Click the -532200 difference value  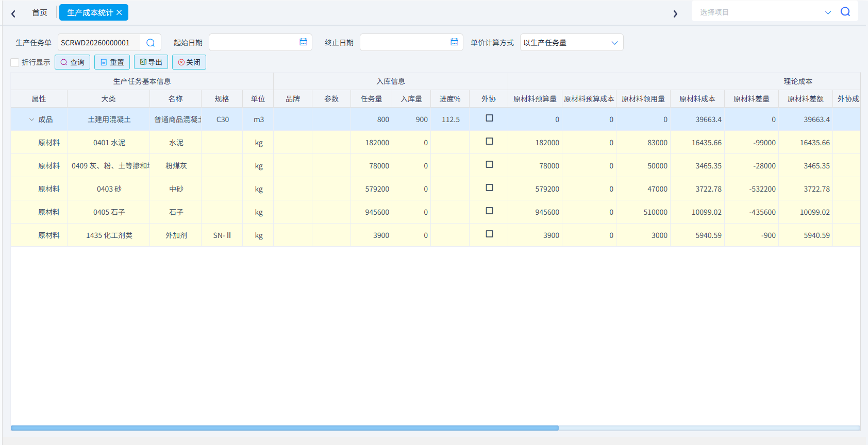(762, 189)
